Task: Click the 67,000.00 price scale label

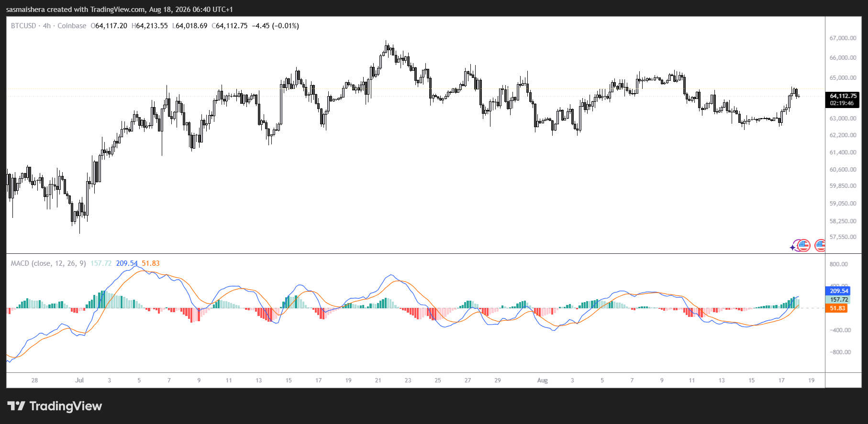Action: click(843, 38)
